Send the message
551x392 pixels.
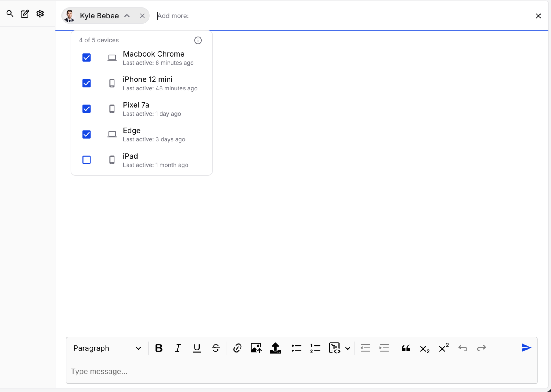[x=526, y=348]
